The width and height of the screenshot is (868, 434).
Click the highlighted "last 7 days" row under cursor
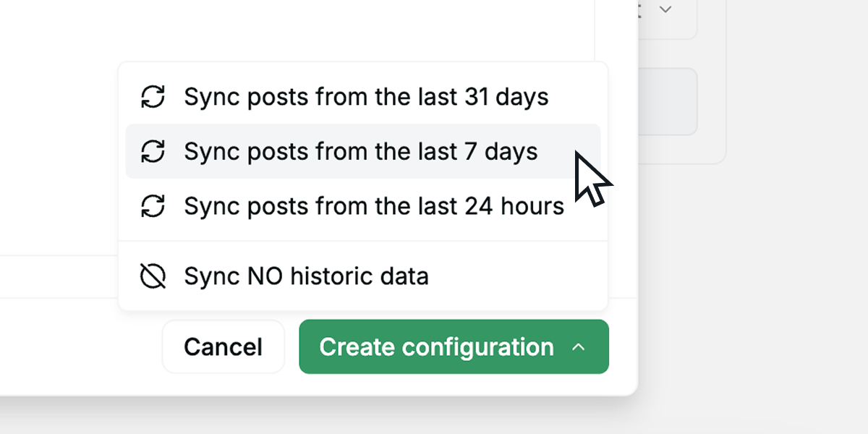click(x=362, y=151)
